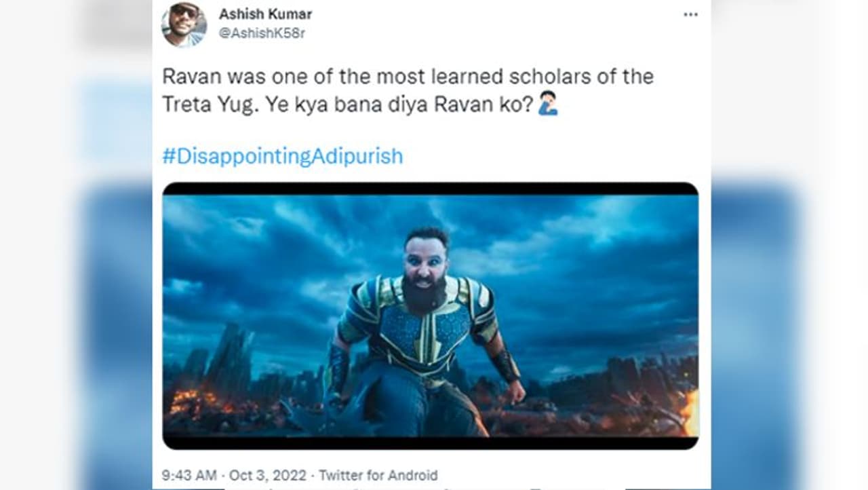Open the three-dot More options menu
Image resolution: width=868 pixels, height=490 pixels.
coord(690,15)
